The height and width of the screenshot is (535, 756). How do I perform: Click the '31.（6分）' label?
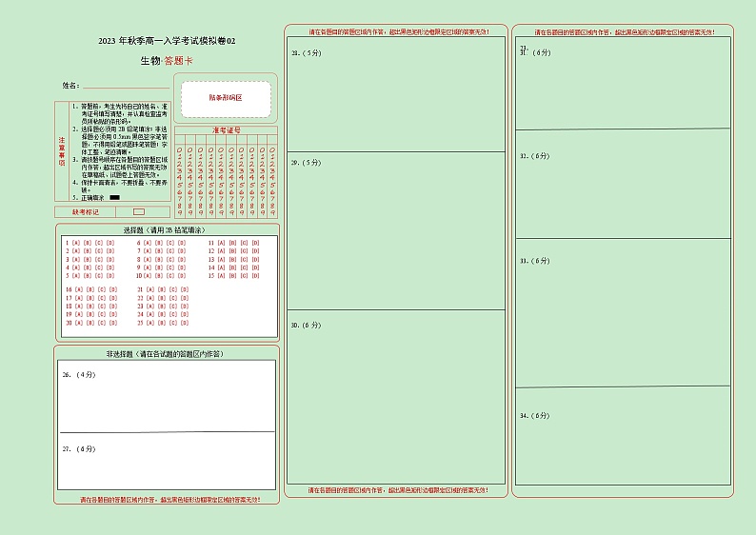pyautogui.click(x=535, y=52)
